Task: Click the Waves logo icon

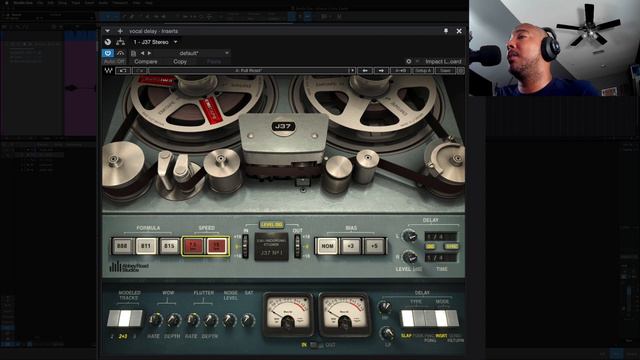Action: (x=108, y=71)
